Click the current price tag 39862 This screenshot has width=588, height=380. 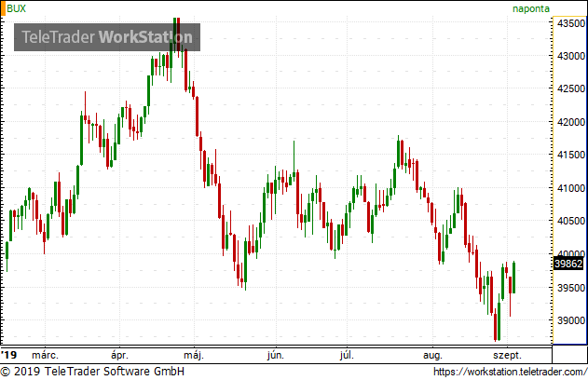(568, 264)
